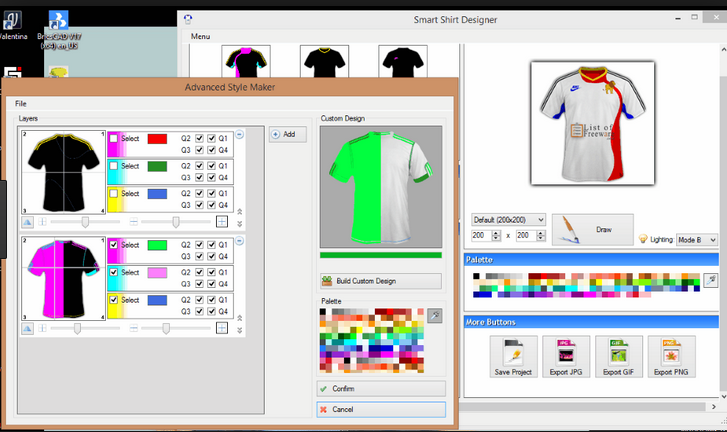This screenshot has width=727, height=432.
Task: Select magenta and black shirt style thumbnail at top
Action: coord(246,61)
